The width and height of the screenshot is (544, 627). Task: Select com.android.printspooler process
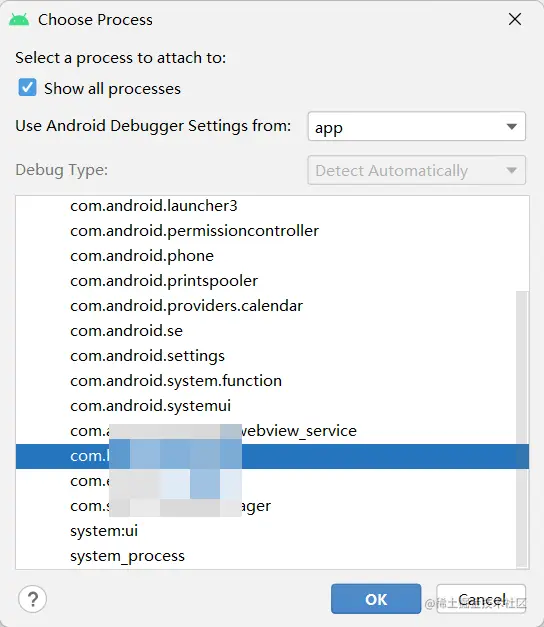point(272,281)
